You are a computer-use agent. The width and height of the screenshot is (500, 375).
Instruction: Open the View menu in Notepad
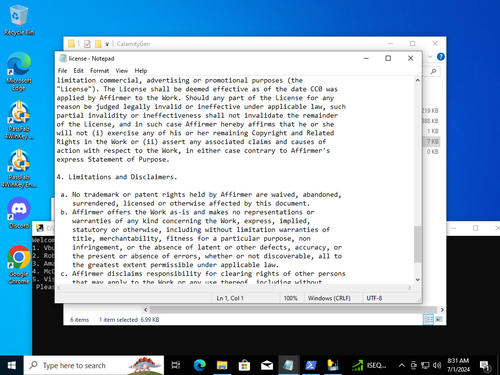pyautogui.click(x=122, y=71)
